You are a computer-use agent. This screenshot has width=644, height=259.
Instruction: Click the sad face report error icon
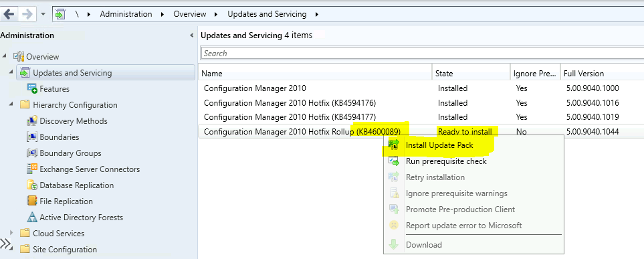394,226
